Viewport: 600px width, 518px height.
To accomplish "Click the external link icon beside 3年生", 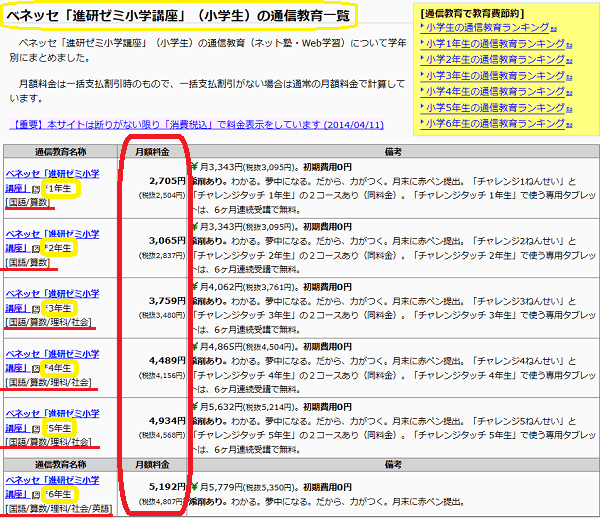I will pyautogui.click(x=36, y=309).
